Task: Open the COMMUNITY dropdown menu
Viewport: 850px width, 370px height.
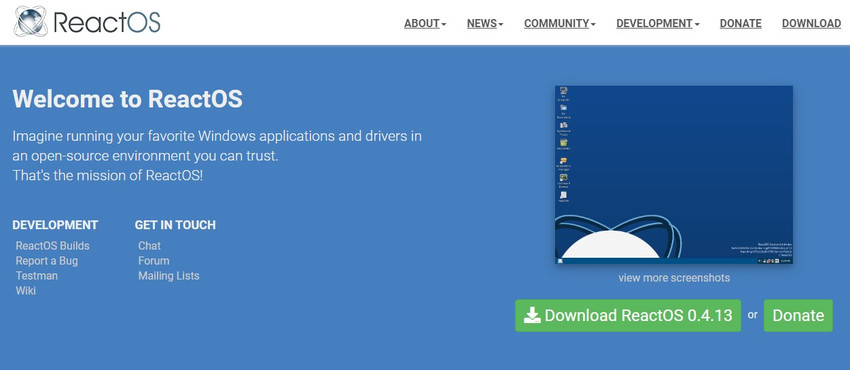Action: tap(560, 23)
